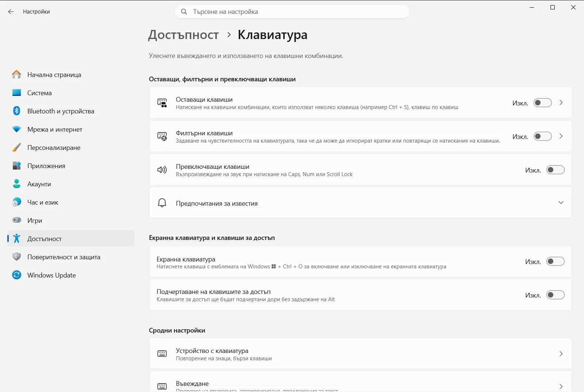584x392 pixels.
Task: Click the Игри gamepad icon
Action: click(x=16, y=220)
